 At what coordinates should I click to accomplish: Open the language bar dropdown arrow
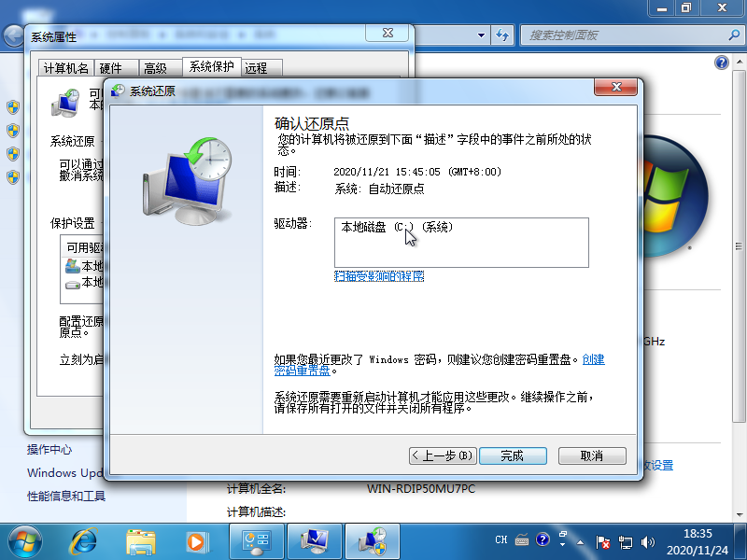coord(563,545)
